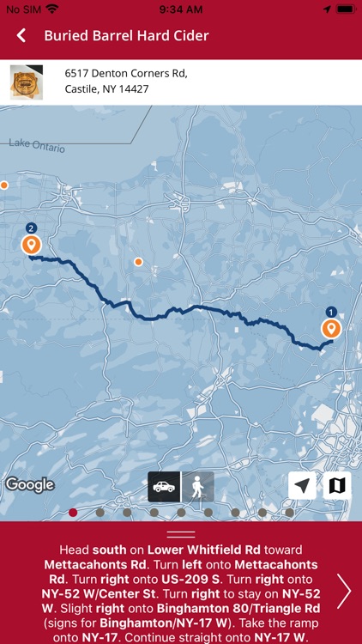Select driving directions car icon
The image size is (362, 644).
tap(164, 487)
